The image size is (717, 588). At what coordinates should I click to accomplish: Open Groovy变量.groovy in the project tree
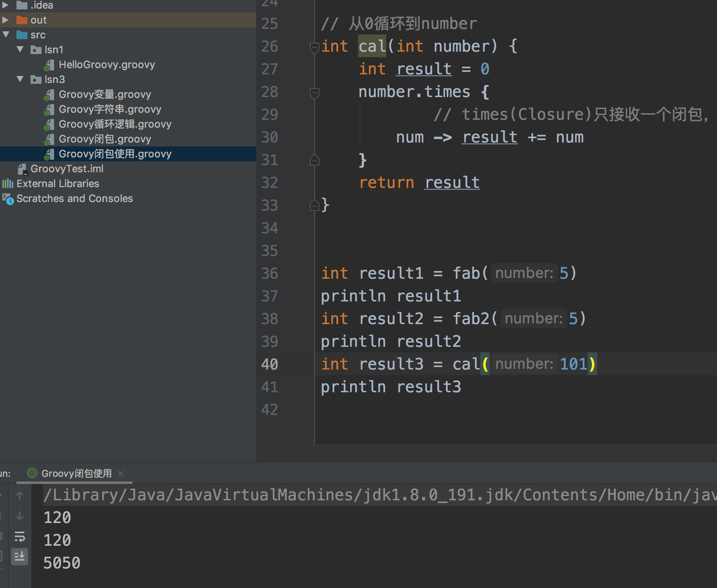tap(105, 94)
